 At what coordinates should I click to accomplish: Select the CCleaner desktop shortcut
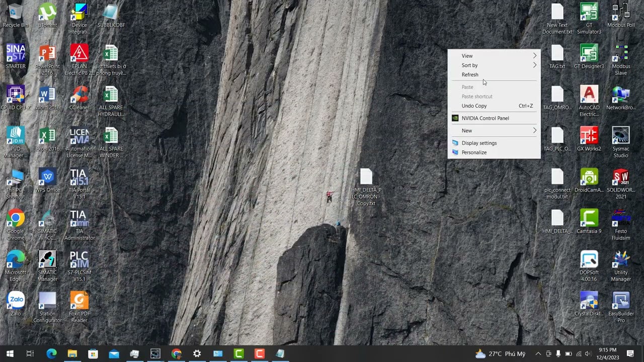[79, 98]
